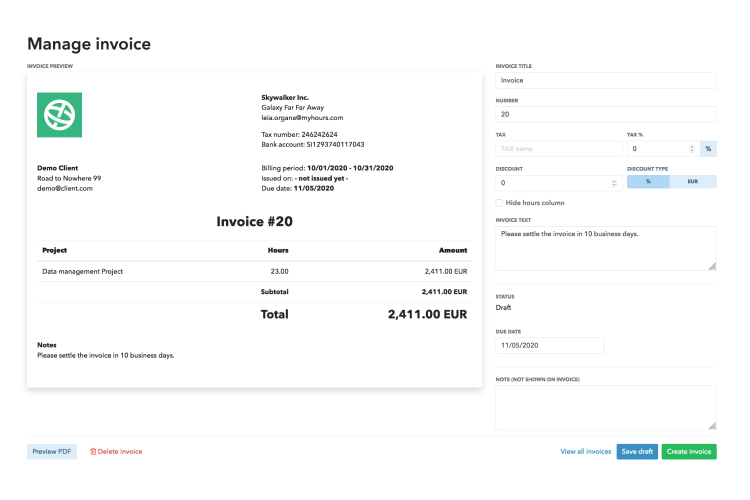
Task: Click the 'Draft' status value
Action: [x=503, y=308]
